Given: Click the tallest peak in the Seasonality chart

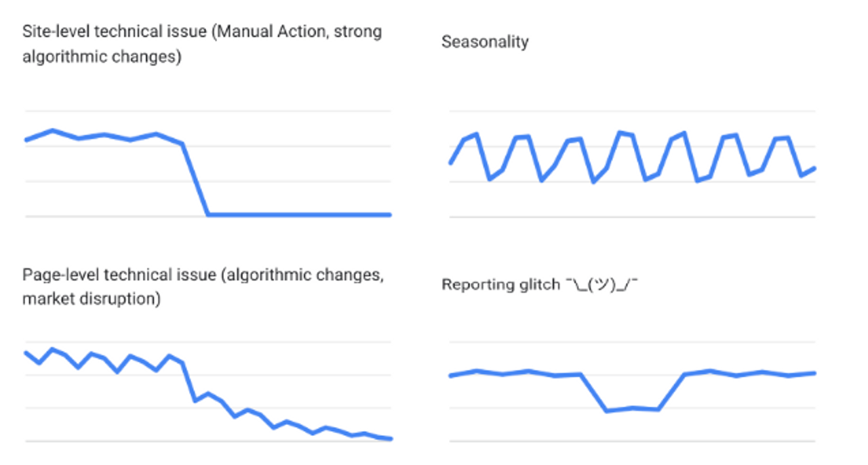Looking at the screenshot, I should click(x=620, y=132).
